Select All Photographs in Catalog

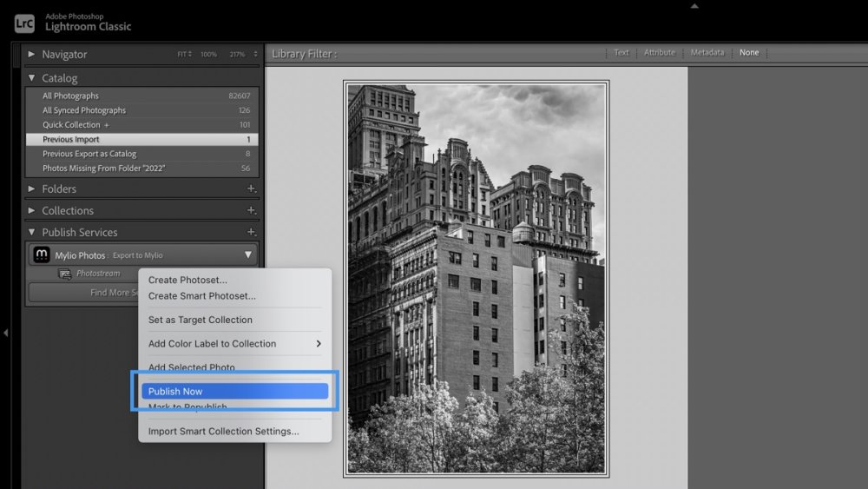tap(71, 96)
